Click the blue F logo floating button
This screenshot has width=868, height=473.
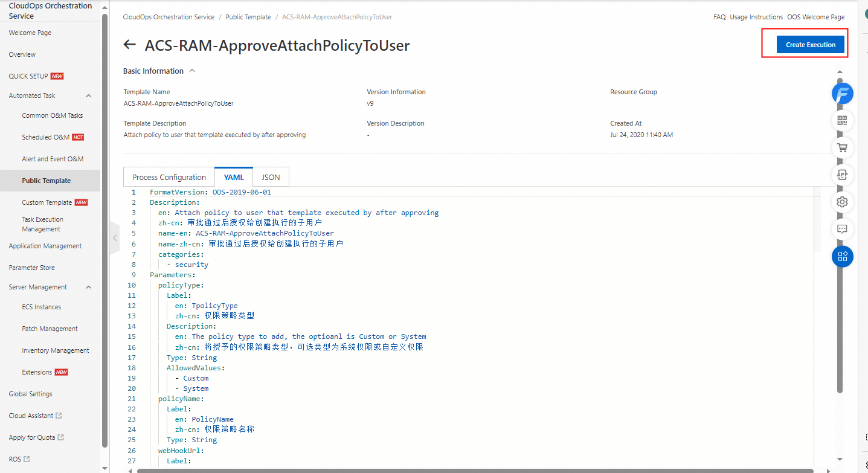click(842, 94)
